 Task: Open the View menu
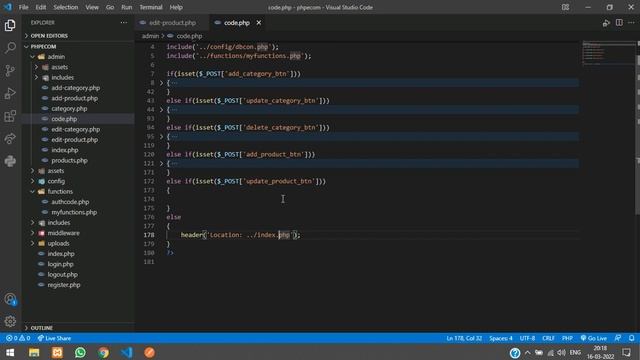pos(92,7)
